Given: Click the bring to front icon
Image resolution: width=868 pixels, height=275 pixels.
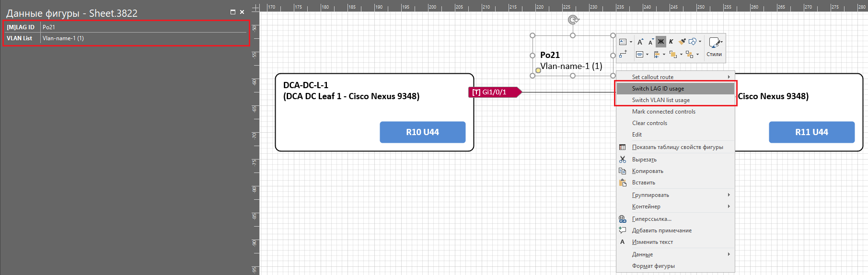Looking at the screenshot, I should tap(673, 54).
